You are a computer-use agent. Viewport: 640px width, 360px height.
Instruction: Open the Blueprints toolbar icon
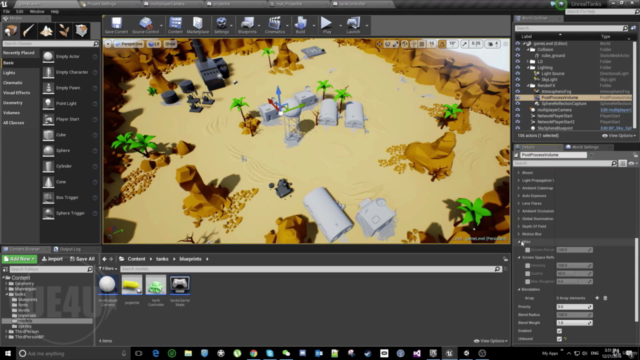coord(247,23)
